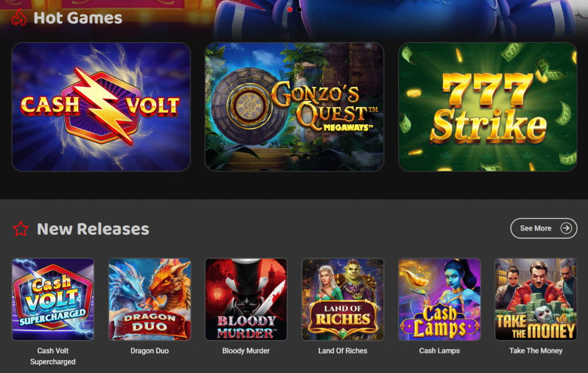Screen dimensions: 588x373
Task: Click the Bloody Murder text label
Action: coord(246,351)
